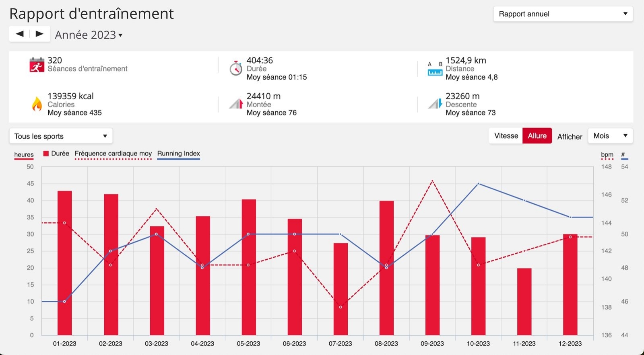Select the Allure tab
The height and width of the screenshot is (355, 644).
pyautogui.click(x=537, y=136)
